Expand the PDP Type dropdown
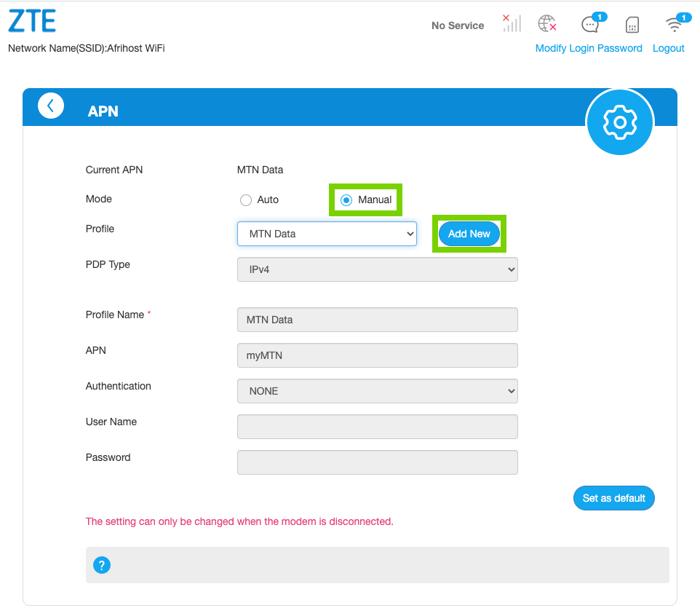 377,269
